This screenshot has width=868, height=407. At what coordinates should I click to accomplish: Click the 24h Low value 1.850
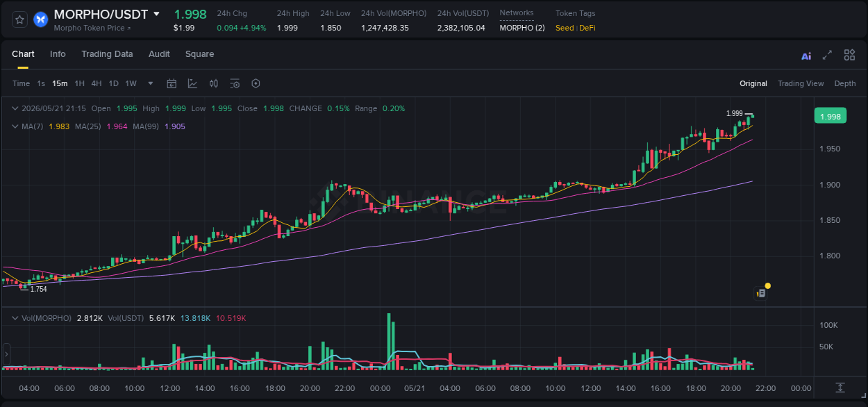(x=331, y=28)
